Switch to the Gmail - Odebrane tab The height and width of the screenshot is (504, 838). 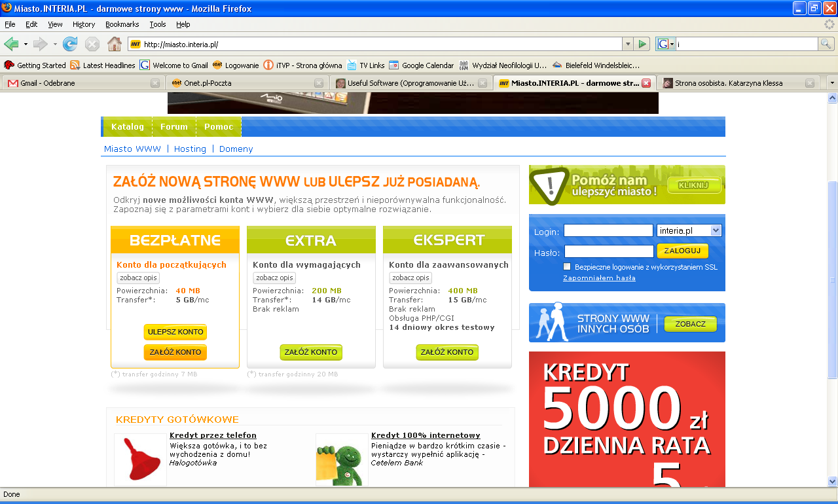pos(82,83)
